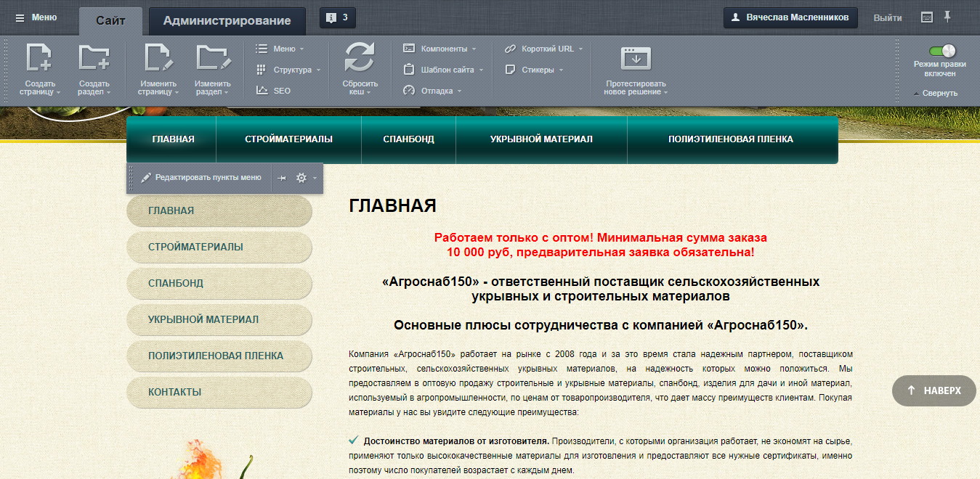Open УКРЫВНОЙ МАТЕРИАЛ in the top green menu
The image size is (980, 479).
pyautogui.click(x=541, y=139)
